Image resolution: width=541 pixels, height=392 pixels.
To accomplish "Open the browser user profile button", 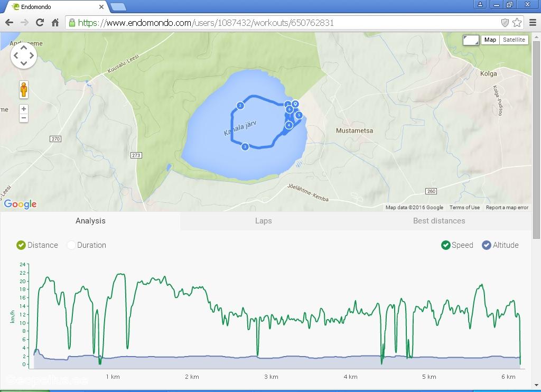I will click(x=480, y=4).
